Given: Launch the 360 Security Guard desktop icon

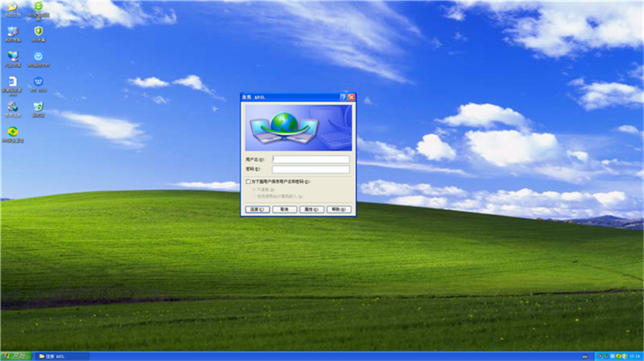Looking at the screenshot, I should (13, 134).
